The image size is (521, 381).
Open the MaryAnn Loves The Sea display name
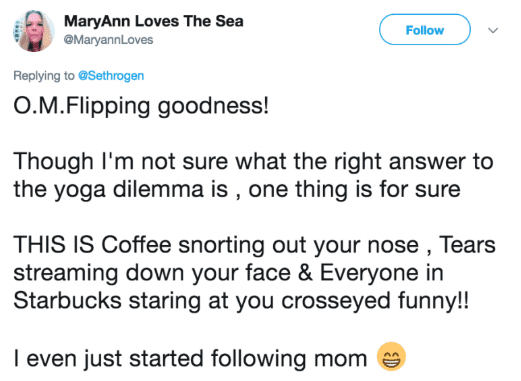[x=154, y=21]
